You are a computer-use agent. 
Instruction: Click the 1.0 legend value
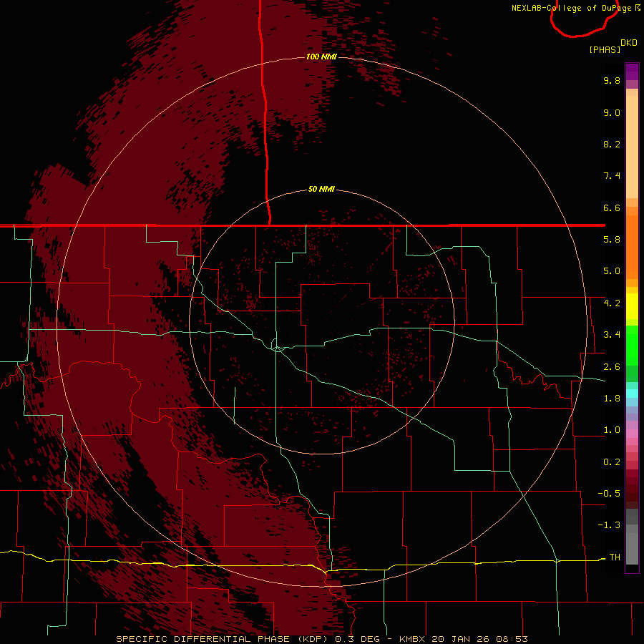pos(612,430)
